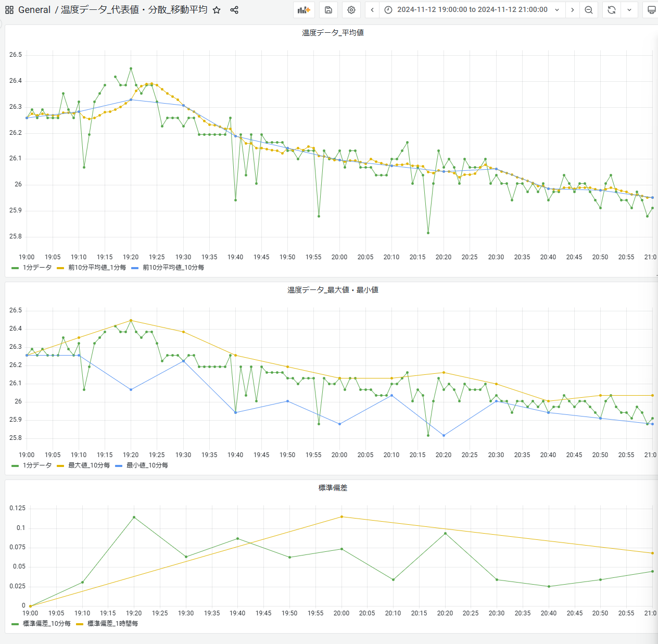Open 温度データ_平均値 panel title menu
Viewport: 658px width, 644px height.
333,33
